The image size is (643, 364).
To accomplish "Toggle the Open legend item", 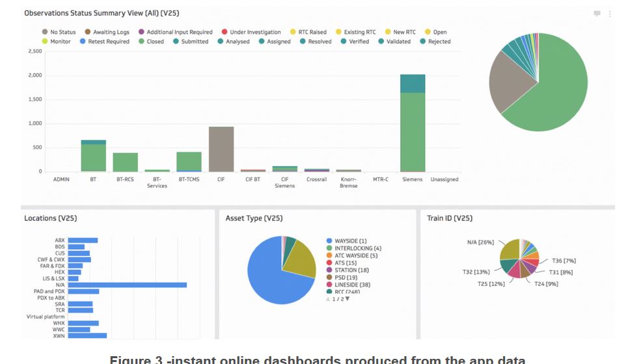I will tap(436, 32).
